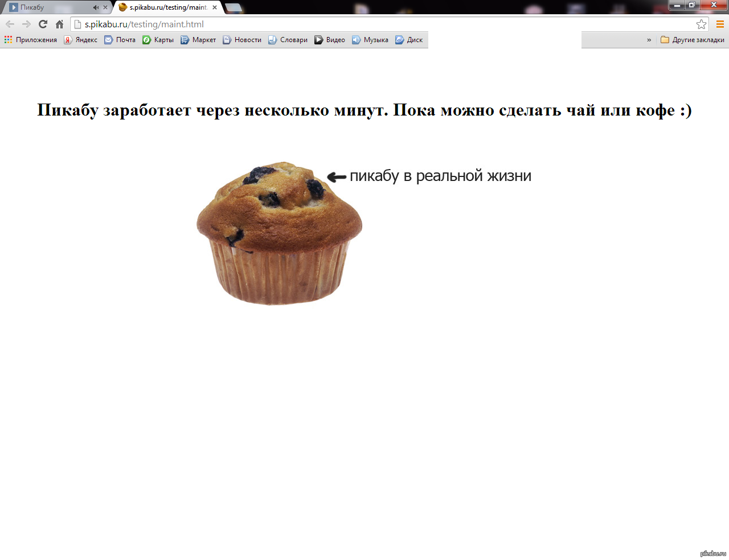Open the Chrome menu hamburger icon
This screenshot has height=560, width=729.
pyautogui.click(x=720, y=24)
